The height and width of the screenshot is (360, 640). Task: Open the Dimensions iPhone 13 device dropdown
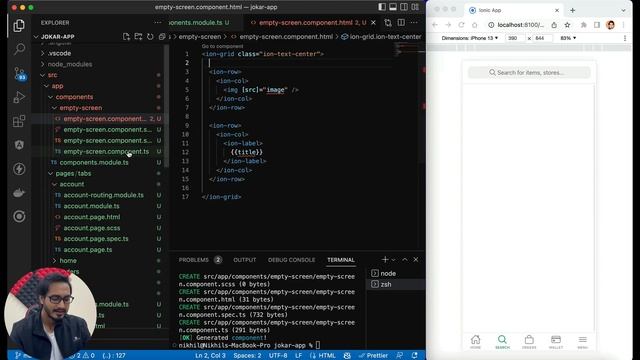[x=470, y=38]
